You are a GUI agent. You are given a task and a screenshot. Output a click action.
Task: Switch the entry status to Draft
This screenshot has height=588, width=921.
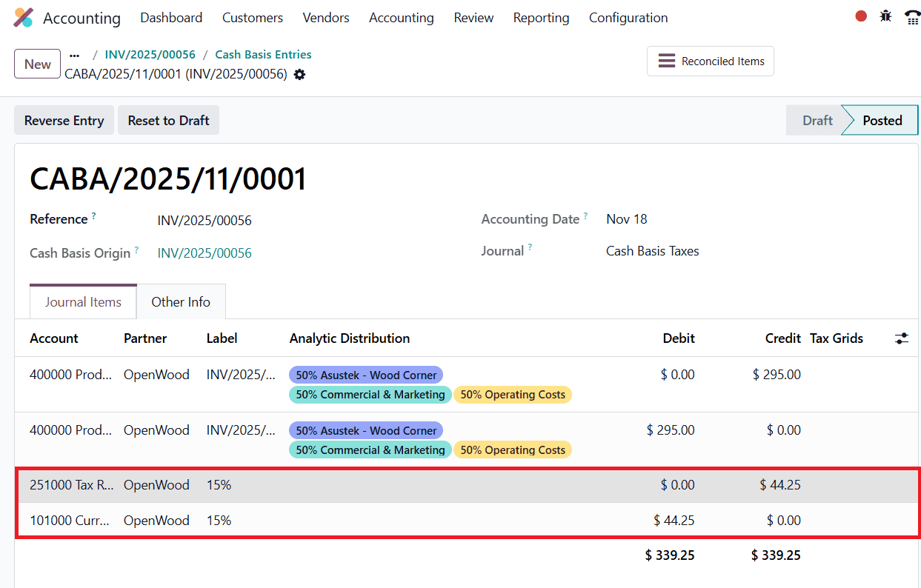(x=816, y=120)
